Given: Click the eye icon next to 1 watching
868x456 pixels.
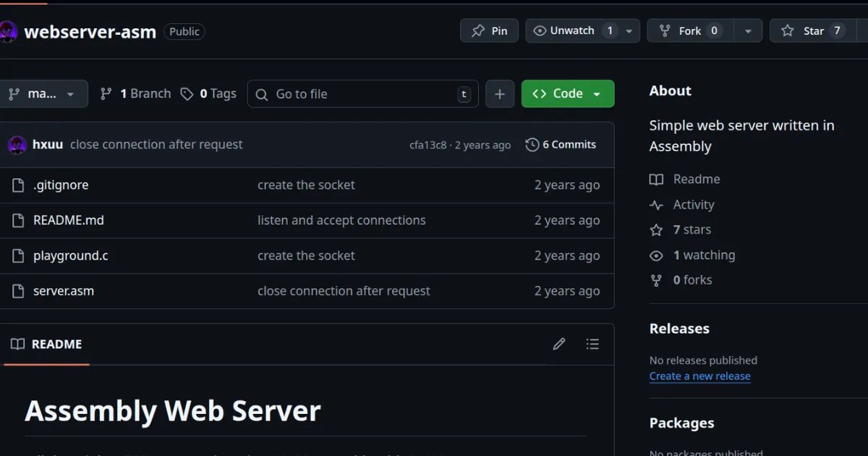Looking at the screenshot, I should [x=656, y=256].
